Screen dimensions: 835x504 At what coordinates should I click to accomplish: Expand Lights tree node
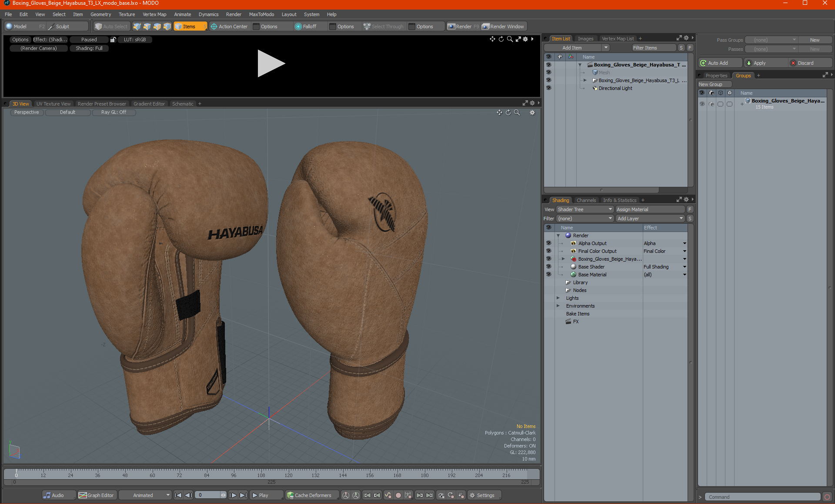pyautogui.click(x=558, y=298)
